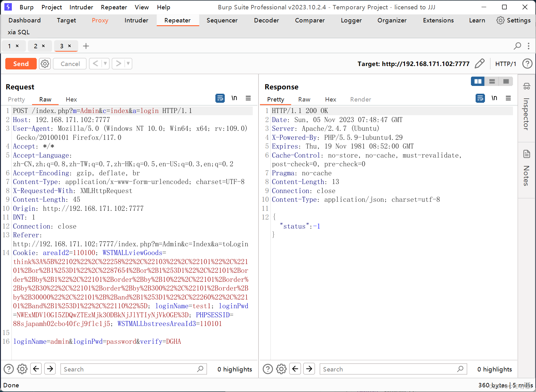Open the previous history dropdown arrow
The width and height of the screenshot is (536, 392).
[105, 64]
